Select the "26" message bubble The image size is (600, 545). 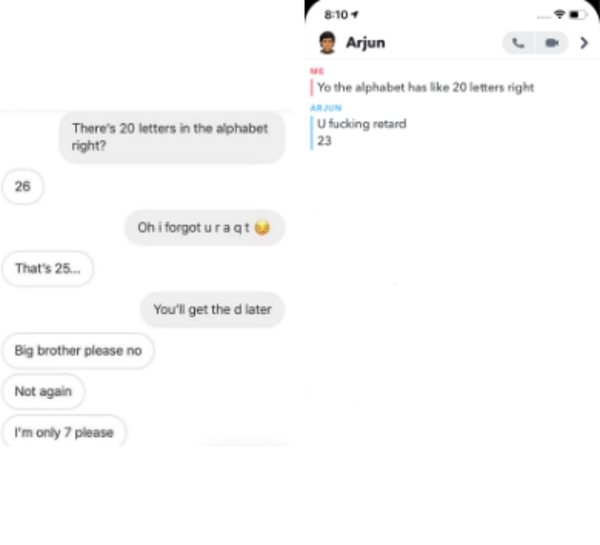pyautogui.click(x=24, y=187)
